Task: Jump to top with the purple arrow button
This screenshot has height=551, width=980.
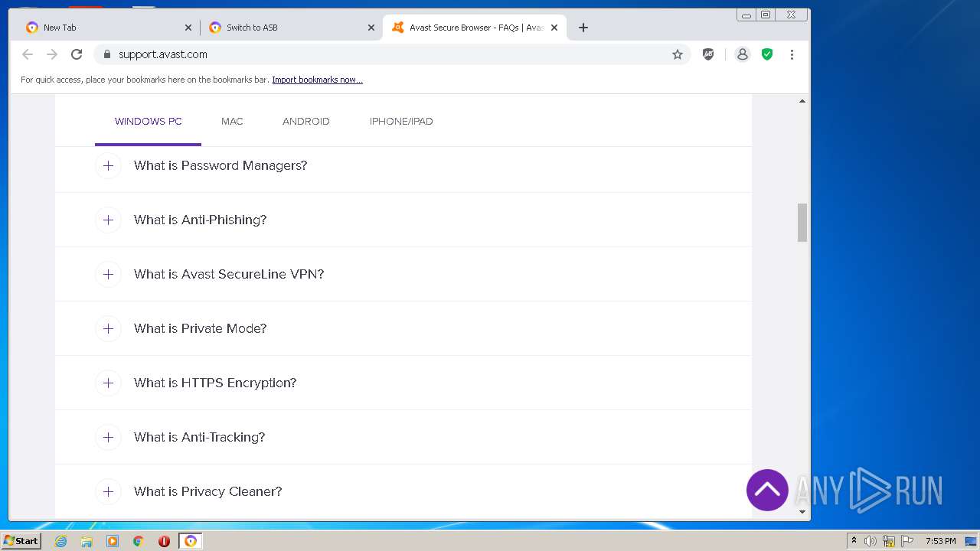Action: click(767, 490)
